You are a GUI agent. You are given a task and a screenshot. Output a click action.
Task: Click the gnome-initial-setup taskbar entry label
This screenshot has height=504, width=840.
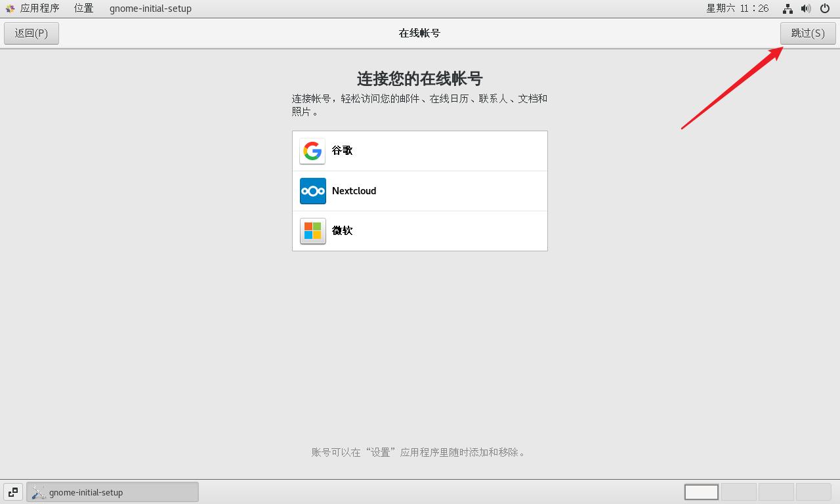(86, 492)
